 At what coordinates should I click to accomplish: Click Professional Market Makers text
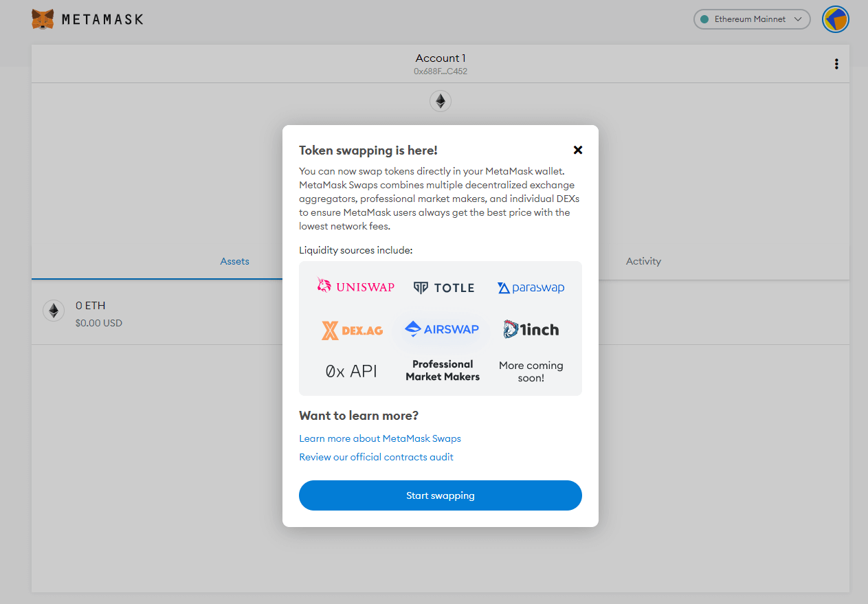click(443, 370)
